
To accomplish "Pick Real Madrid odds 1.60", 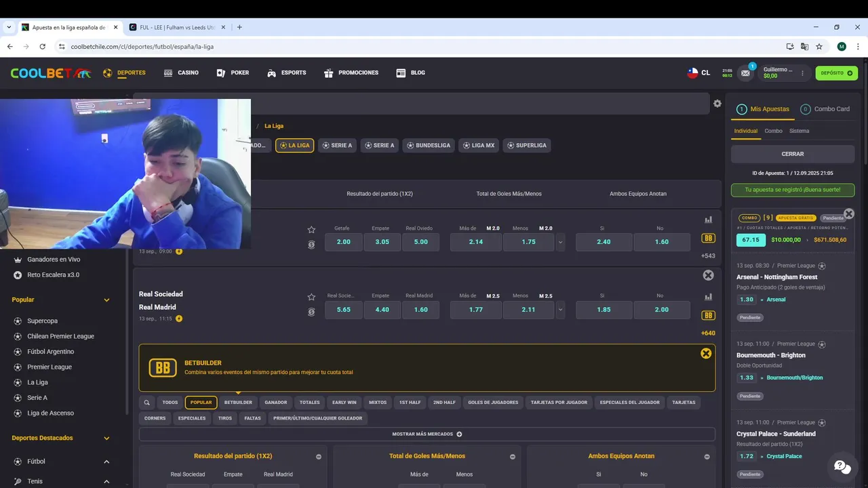I will (420, 310).
